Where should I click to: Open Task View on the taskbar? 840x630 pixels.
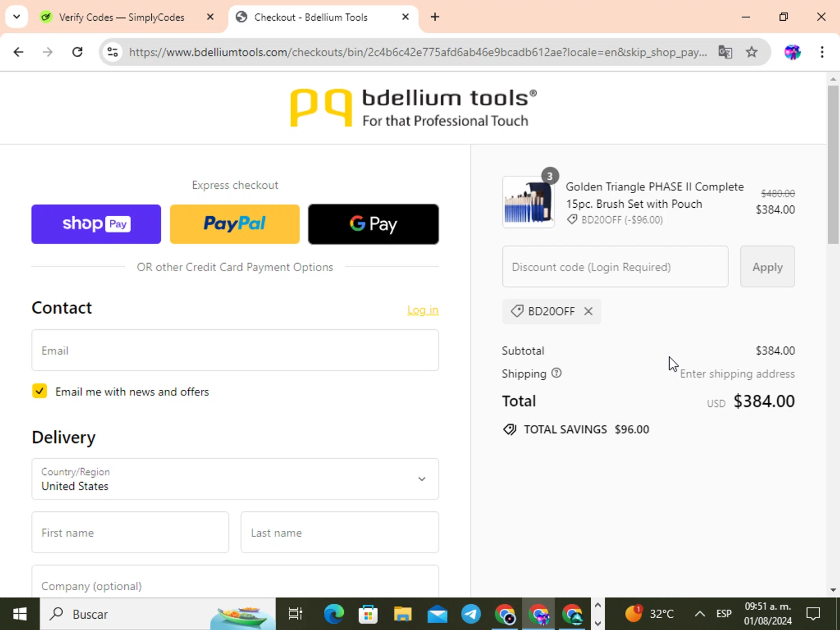(x=295, y=614)
